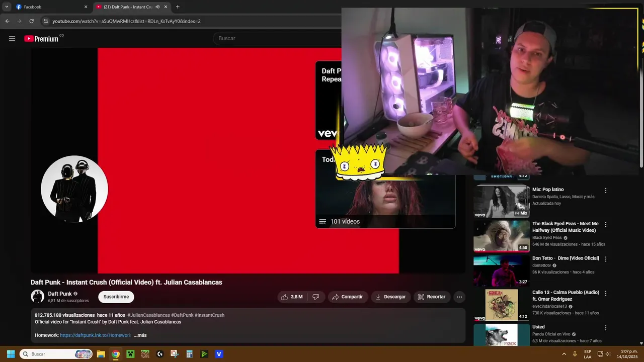Open the YouTube hamburger guide menu

[x=12, y=38]
